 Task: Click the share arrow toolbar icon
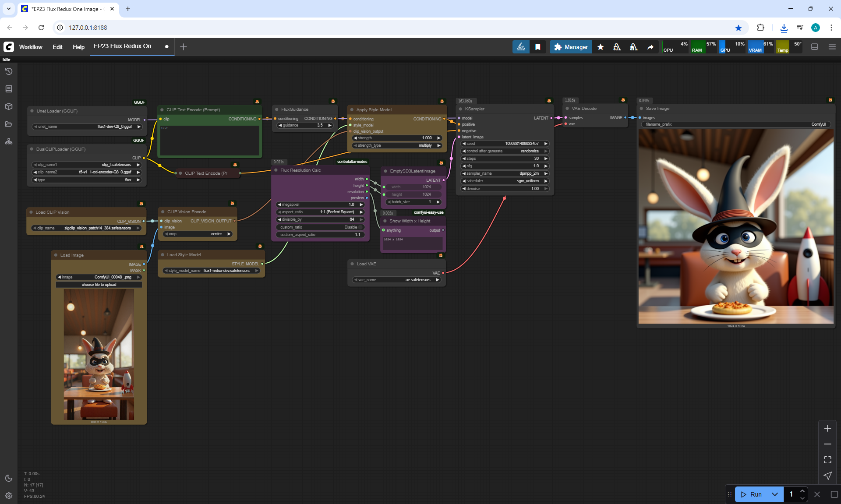pyautogui.click(x=650, y=47)
